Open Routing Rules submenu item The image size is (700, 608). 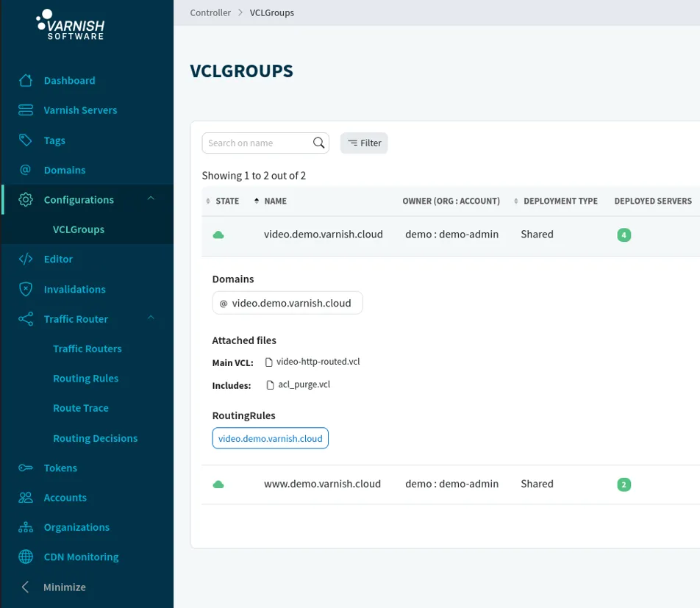[x=86, y=379]
